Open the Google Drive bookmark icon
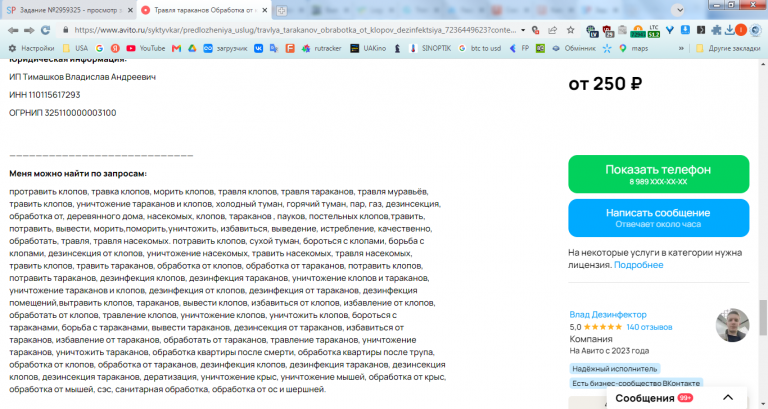768x409 pixels. pyautogui.click(x=192, y=48)
